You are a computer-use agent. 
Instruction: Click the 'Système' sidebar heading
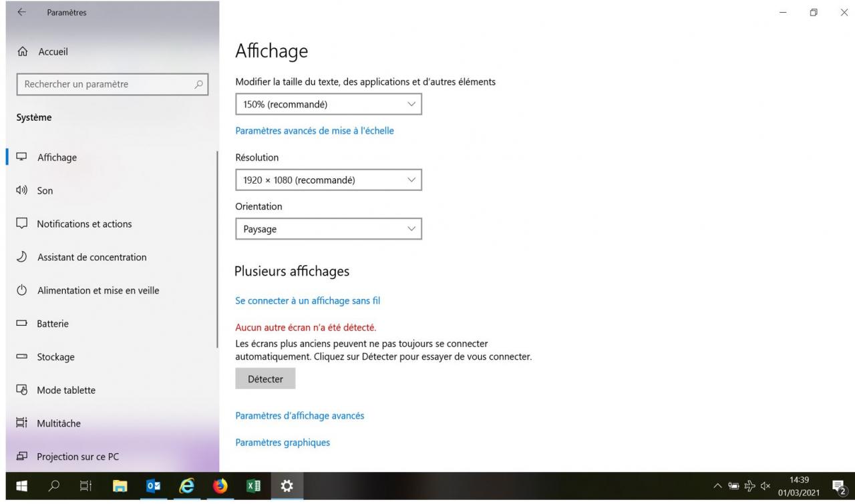tap(33, 117)
